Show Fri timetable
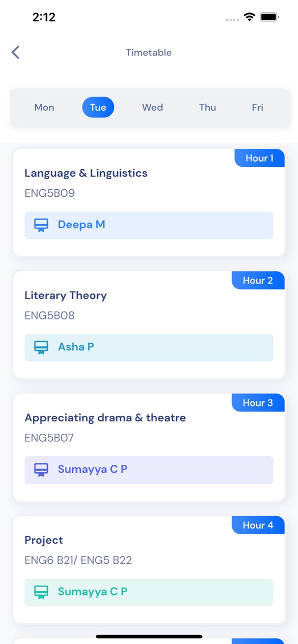 [257, 107]
